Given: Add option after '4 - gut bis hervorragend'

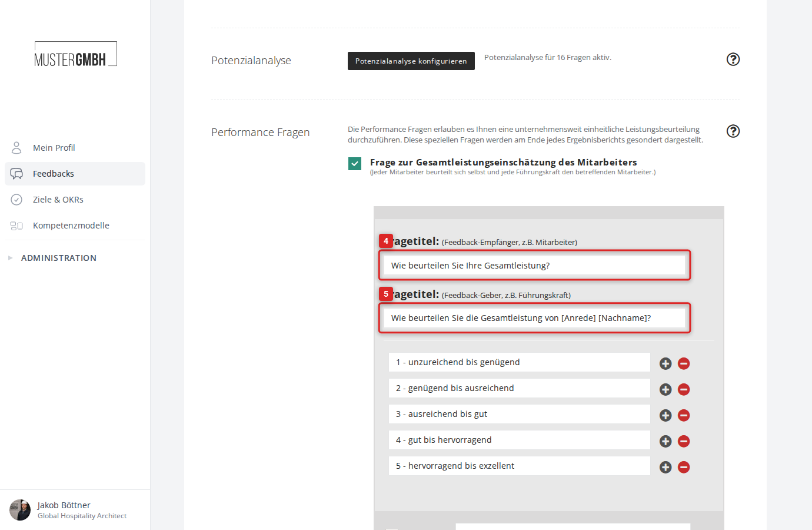Looking at the screenshot, I should coord(665,441).
